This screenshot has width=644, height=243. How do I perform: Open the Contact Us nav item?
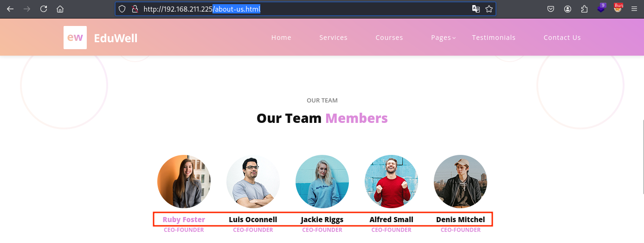[x=562, y=38]
